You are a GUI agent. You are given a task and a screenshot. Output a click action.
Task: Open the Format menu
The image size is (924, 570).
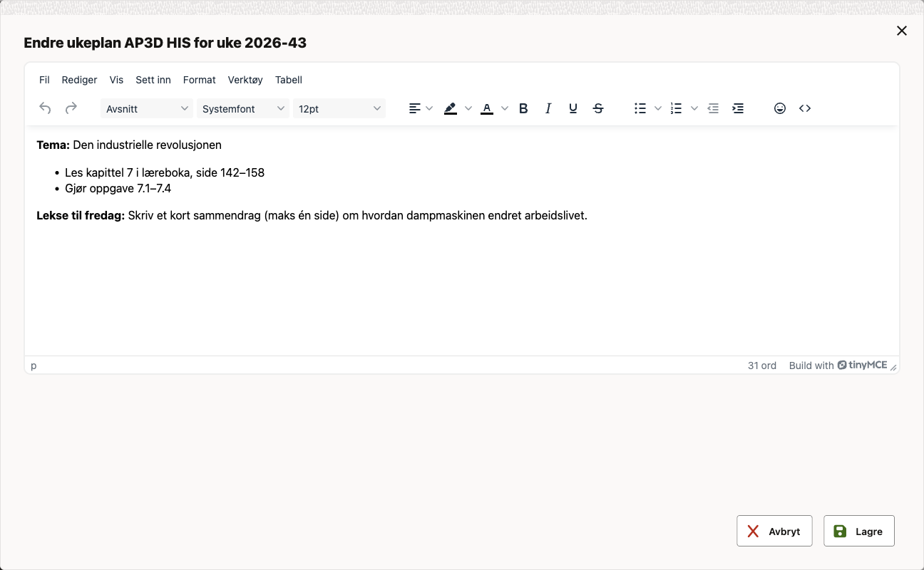click(x=200, y=80)
